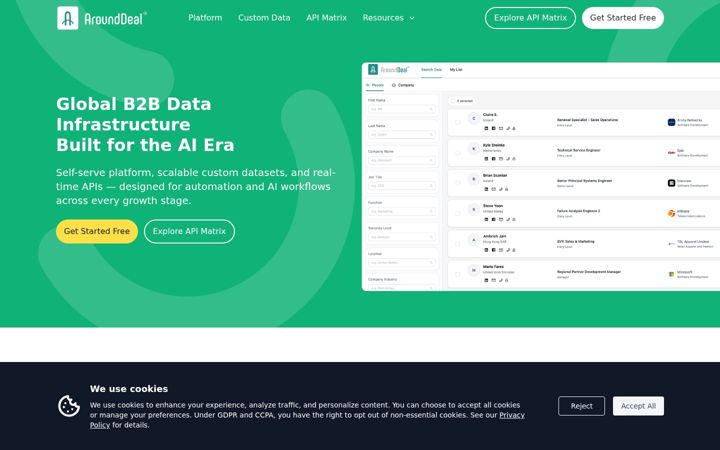720x450 pixels.
Task: Tick the checkbox beside Claire S.
Action: click(457, 122)
